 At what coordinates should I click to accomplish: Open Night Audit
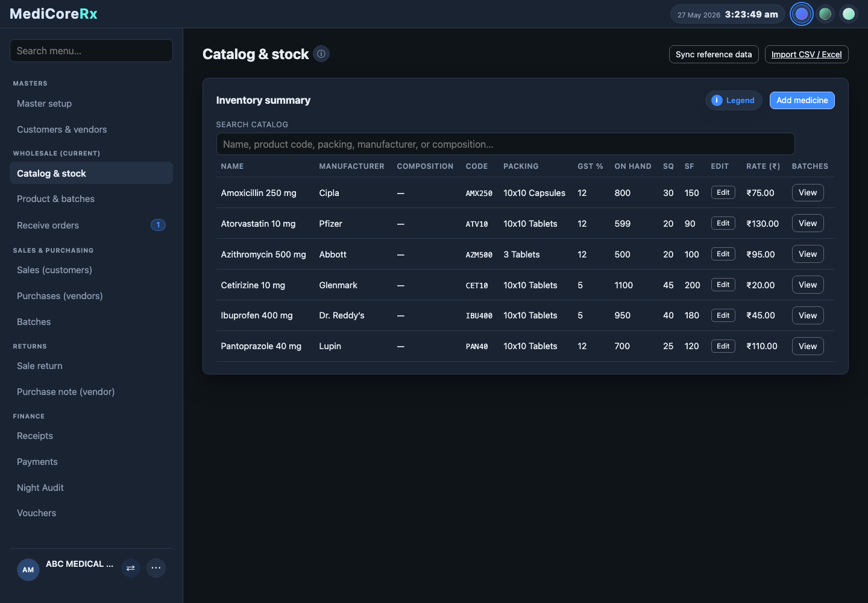click(x=92, y=488)
